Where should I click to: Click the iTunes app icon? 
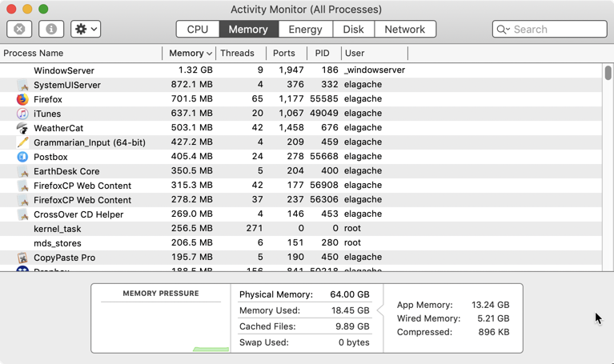coord(22,114)
